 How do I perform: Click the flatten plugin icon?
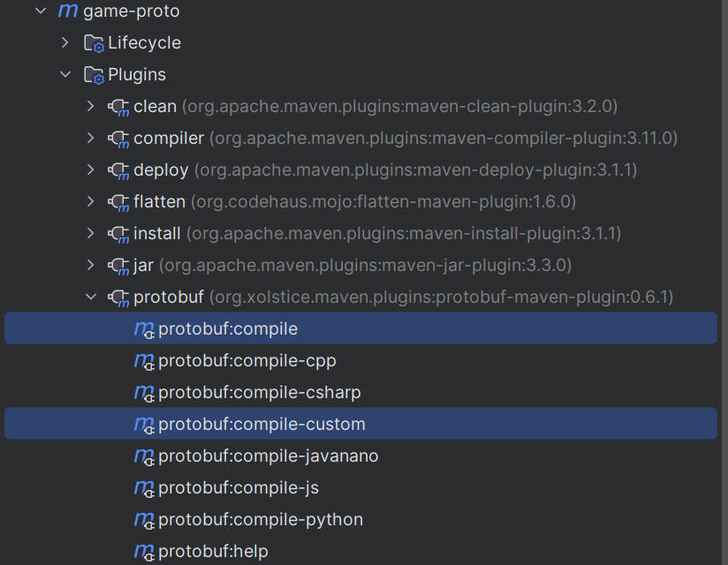tap(121, 201)
